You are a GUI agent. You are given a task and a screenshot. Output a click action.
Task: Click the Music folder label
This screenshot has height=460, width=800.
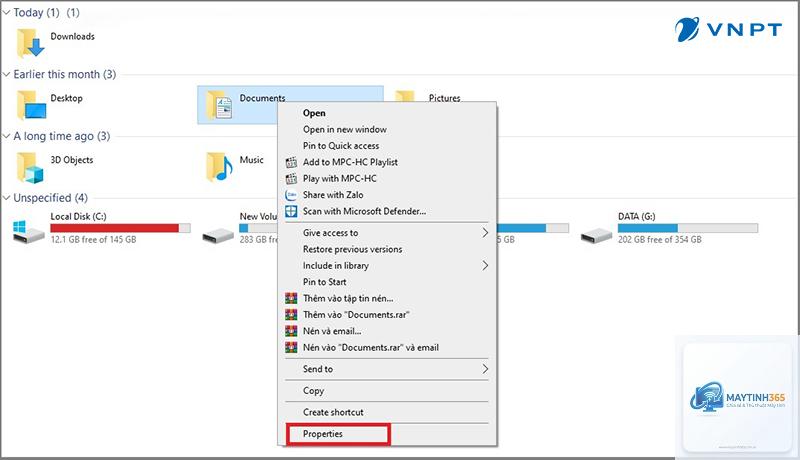pos(252,160)
